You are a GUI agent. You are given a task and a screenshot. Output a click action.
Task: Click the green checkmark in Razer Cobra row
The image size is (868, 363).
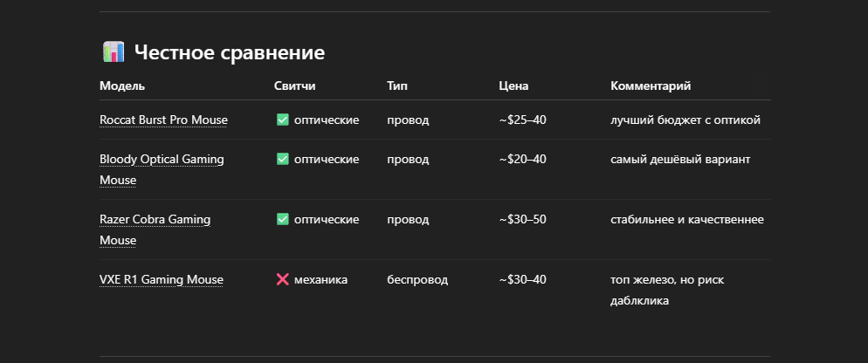pyautogui.click(x=282, y=219)
